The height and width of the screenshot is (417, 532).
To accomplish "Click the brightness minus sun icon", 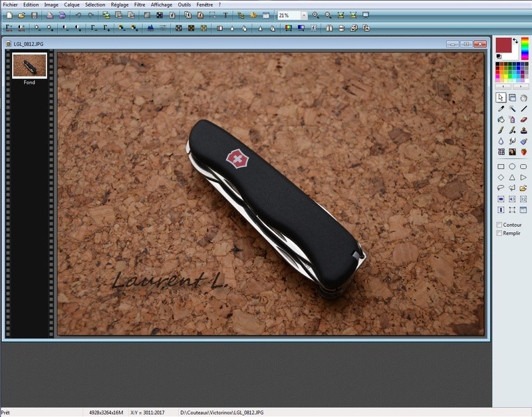I will pos(37,28).
